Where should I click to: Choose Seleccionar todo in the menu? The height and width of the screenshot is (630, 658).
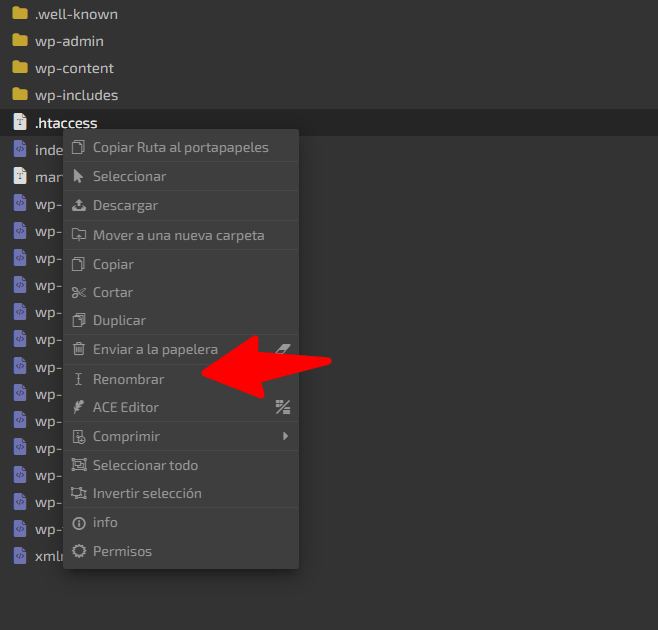(181, 465)
